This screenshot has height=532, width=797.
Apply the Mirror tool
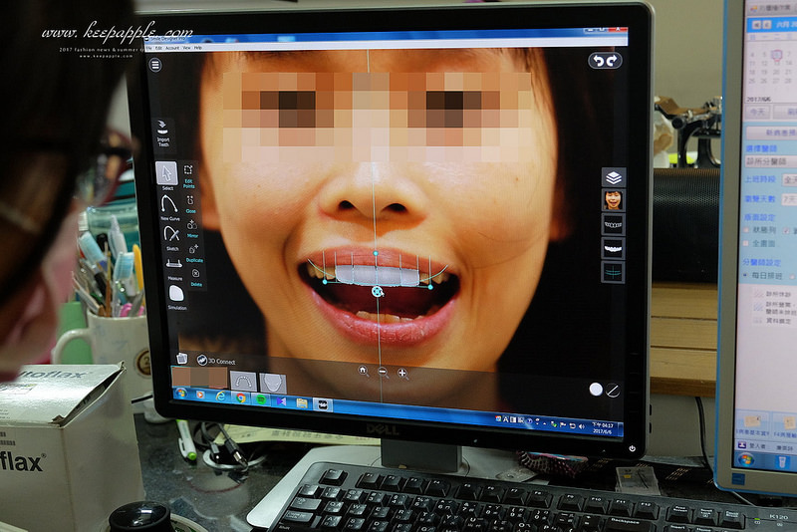pyautogui.click(x=192, y=227)
